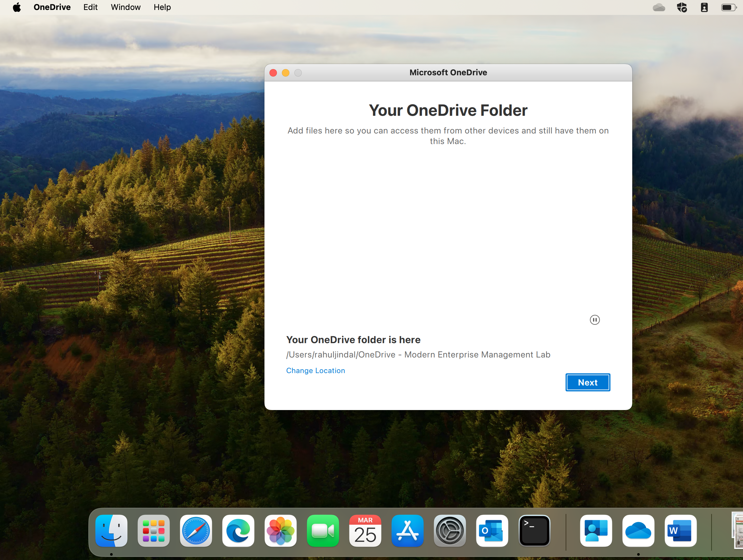This screenshot has width=743, height=560.
Task: Pause the animation with the pause icon
Action: 595,320
